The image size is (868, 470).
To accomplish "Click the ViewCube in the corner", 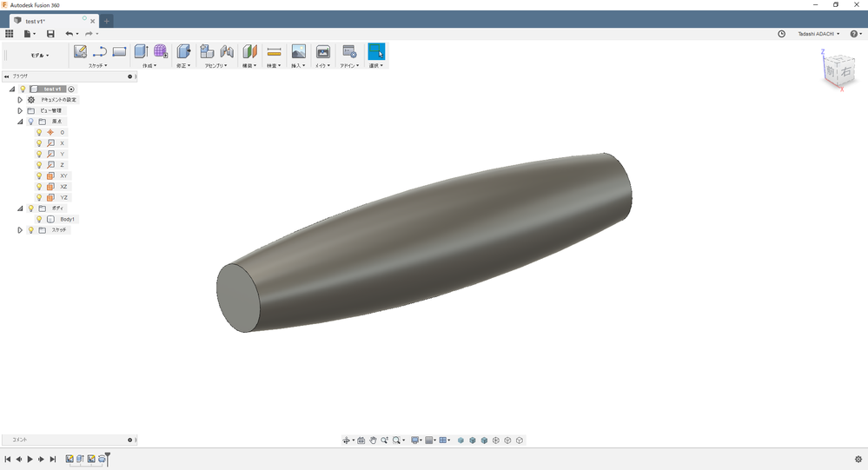I will coord(839,71).
